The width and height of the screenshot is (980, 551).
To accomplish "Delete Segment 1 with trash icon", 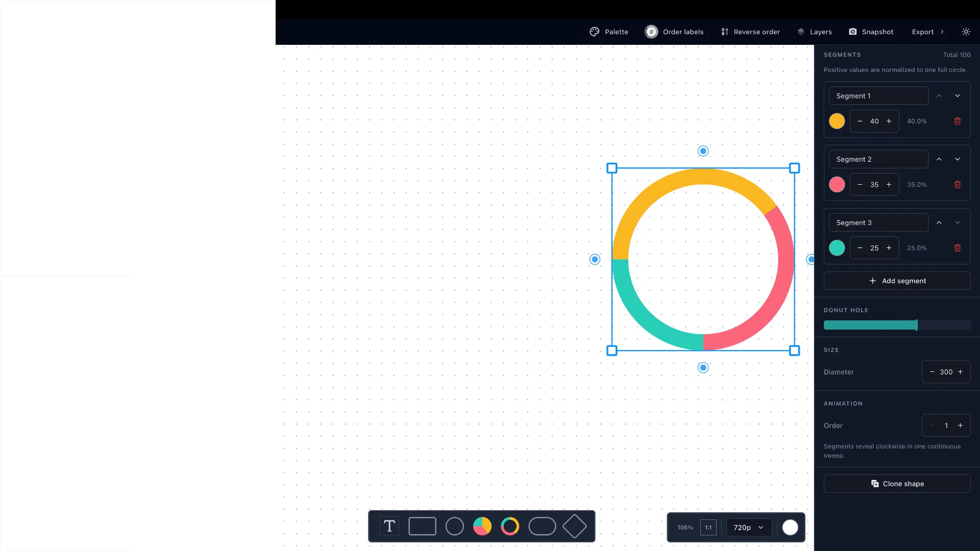I will point(958,121).
